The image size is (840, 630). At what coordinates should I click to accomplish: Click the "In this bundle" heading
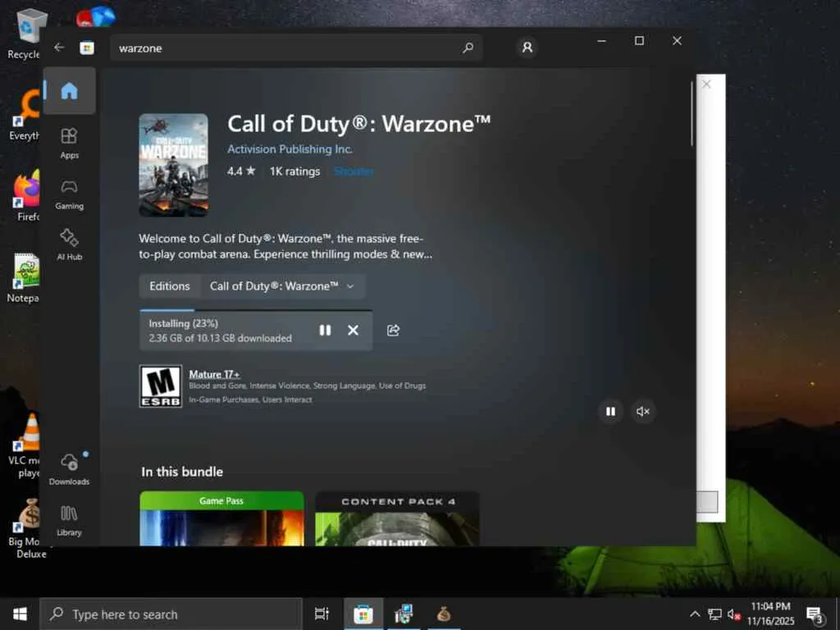[182, 472]
